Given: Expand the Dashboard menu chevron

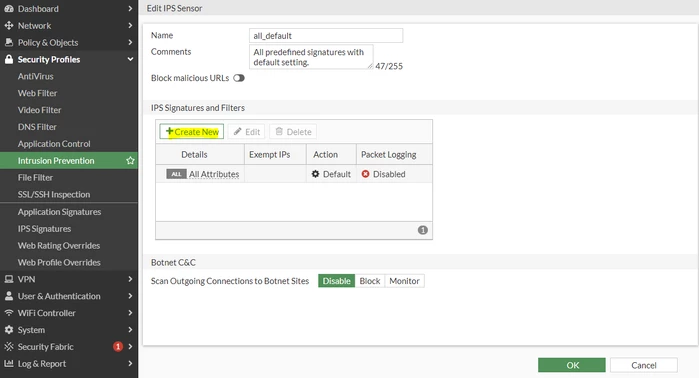Looking at the screenshot, I should click(x=130, y=8).
